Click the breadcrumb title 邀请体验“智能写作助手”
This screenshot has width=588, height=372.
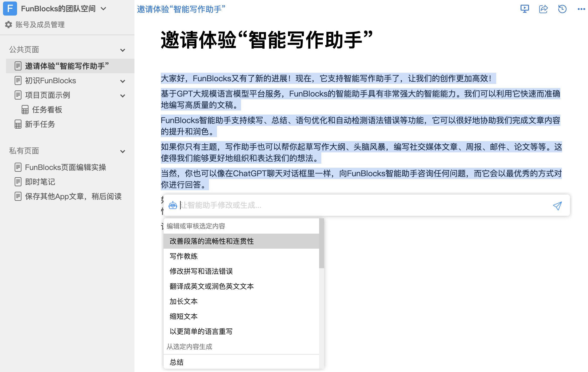click(x=181, y=9)
